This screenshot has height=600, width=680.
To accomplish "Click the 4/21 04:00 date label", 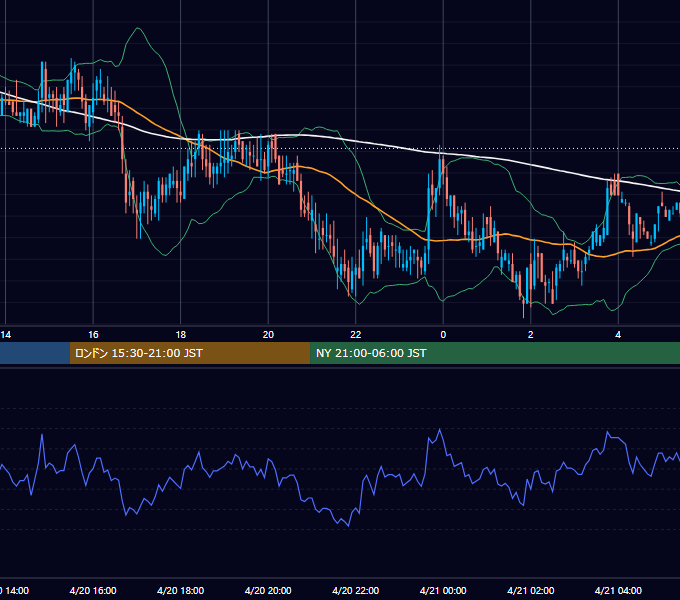I will point(618,590).
